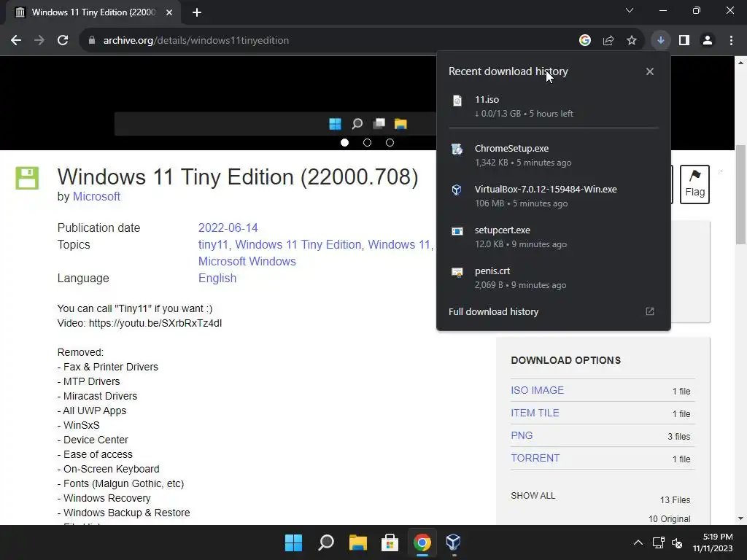Open the Windows Start menu

293,542
